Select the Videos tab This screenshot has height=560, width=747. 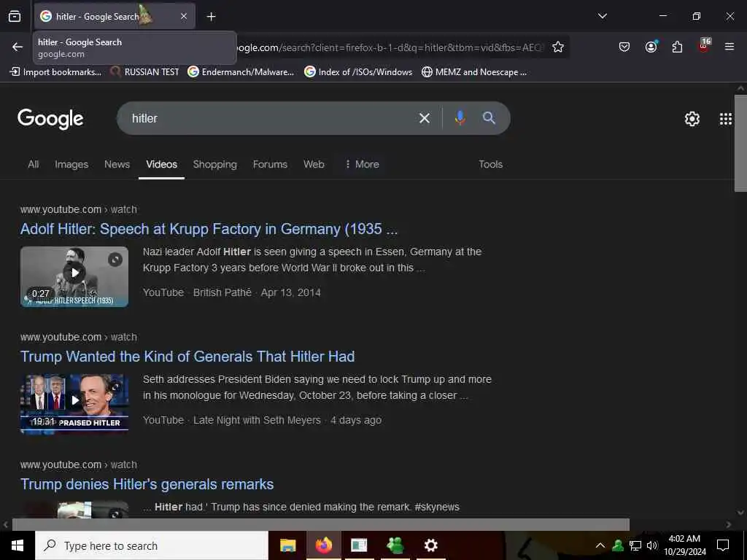pos(161,164)
